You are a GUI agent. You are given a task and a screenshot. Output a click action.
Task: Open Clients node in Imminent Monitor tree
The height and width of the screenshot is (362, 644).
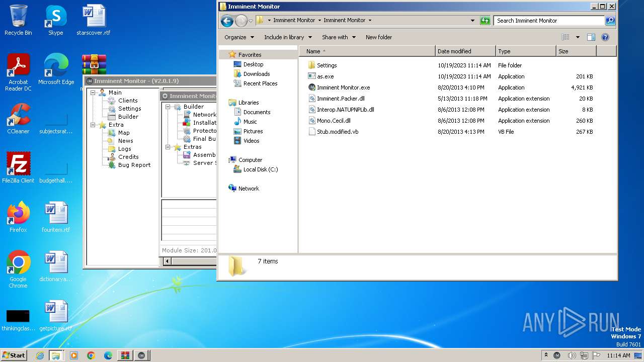(x=128, y=101)
